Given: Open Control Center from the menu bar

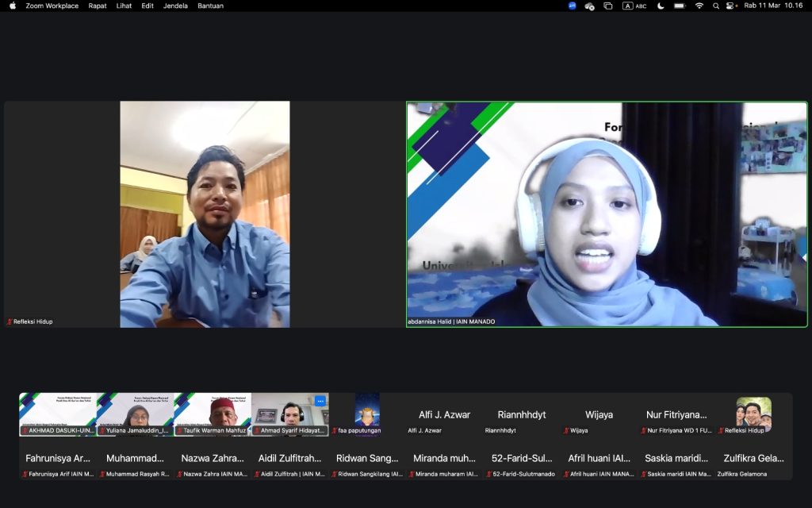Looking at the screenshot, I should pyautogui.click(x=731, y=6).
